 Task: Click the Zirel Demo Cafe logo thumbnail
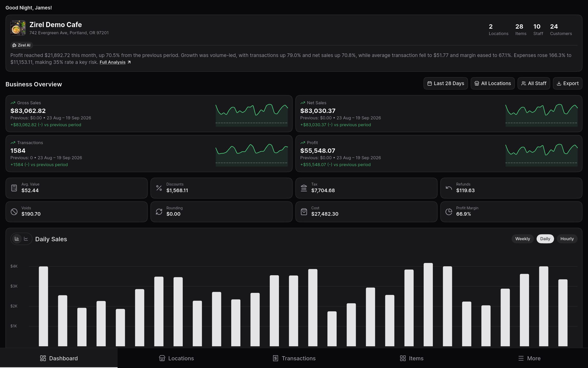click(18, 28)
